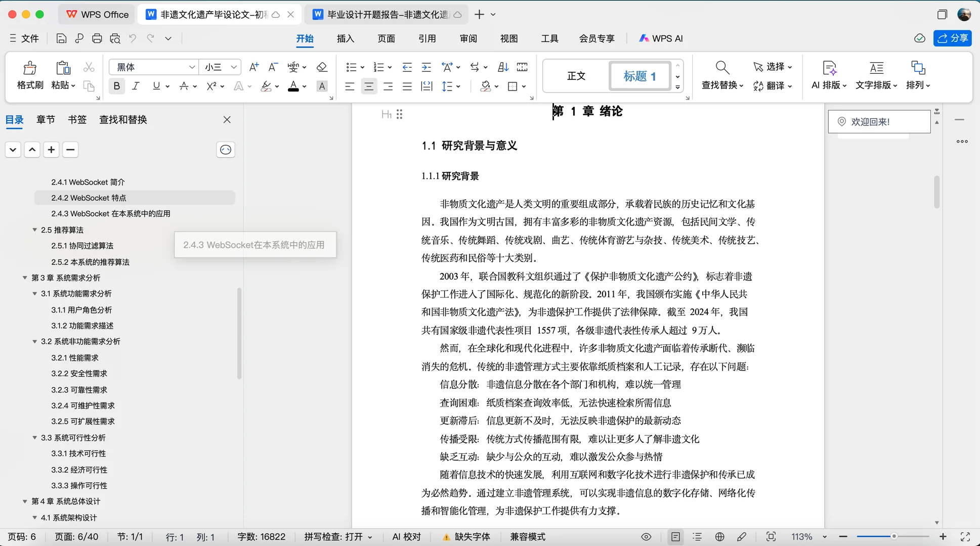Screen dimensions: 980x546
Task: Toggle underline formatting
Action: (x=156, y=85)
